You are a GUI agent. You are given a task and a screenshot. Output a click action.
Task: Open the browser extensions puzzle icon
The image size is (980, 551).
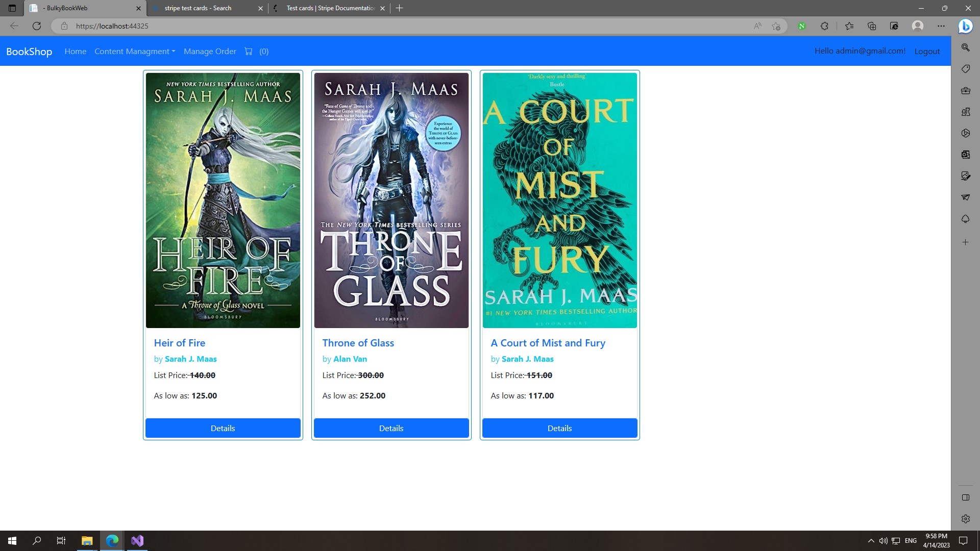point(824,26)
